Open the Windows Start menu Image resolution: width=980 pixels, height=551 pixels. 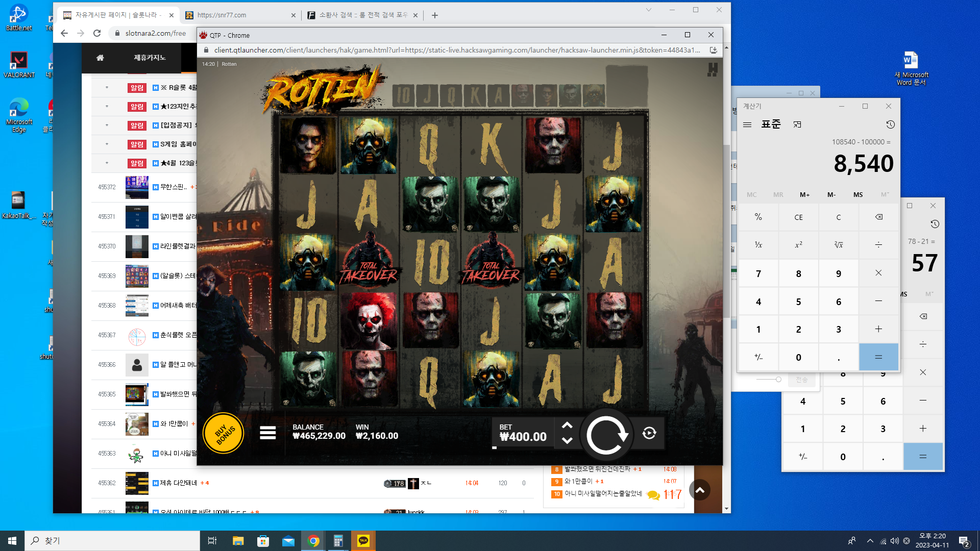12,541
